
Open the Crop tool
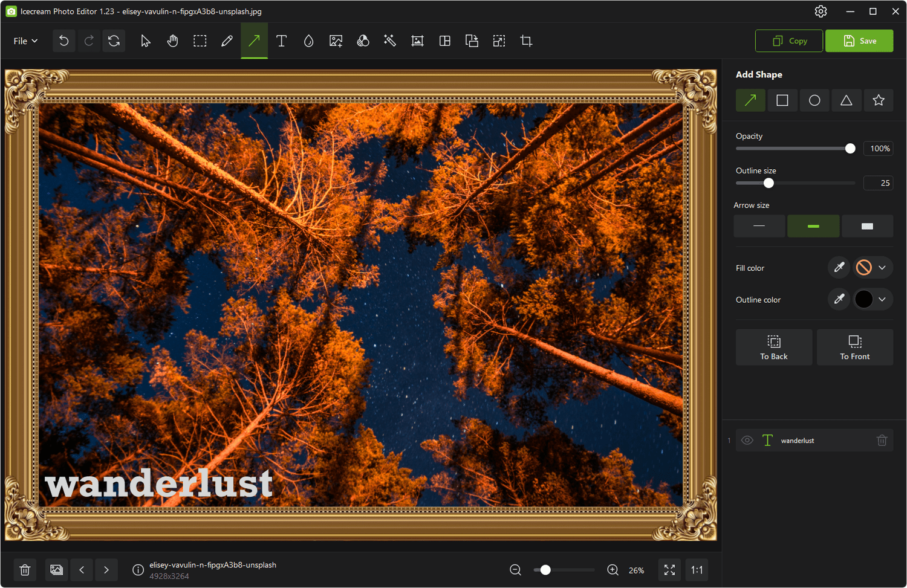[525, 40]
